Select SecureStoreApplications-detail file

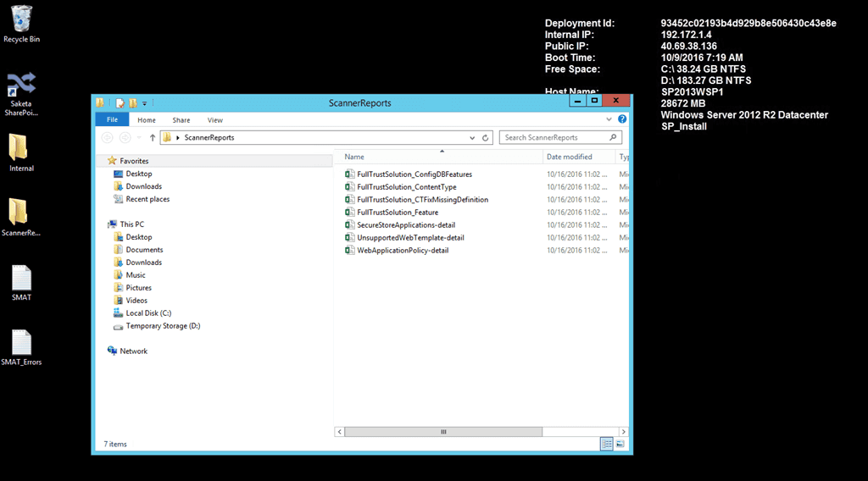coord(406,225)
